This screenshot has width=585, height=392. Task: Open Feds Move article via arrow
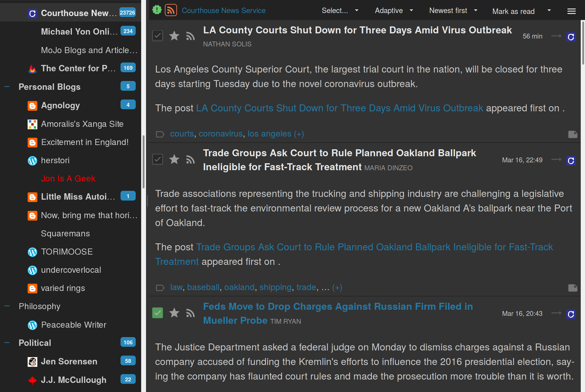click(556, 313)
